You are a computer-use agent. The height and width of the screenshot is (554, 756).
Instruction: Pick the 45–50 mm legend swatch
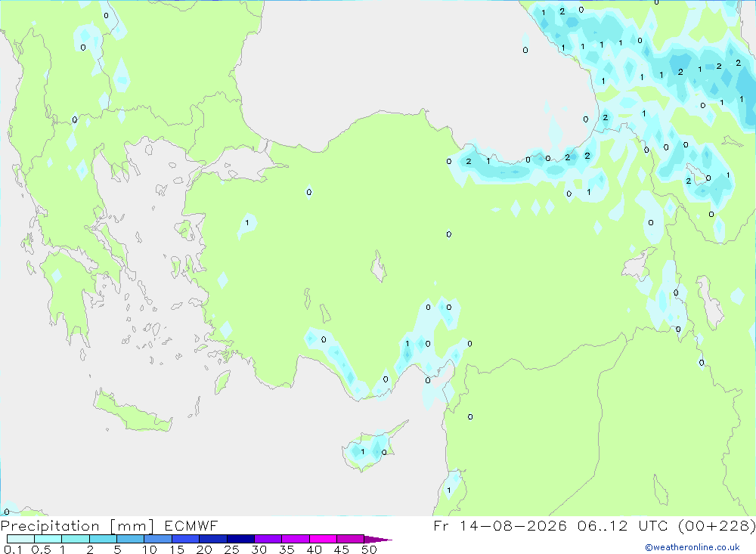(351, 539)
